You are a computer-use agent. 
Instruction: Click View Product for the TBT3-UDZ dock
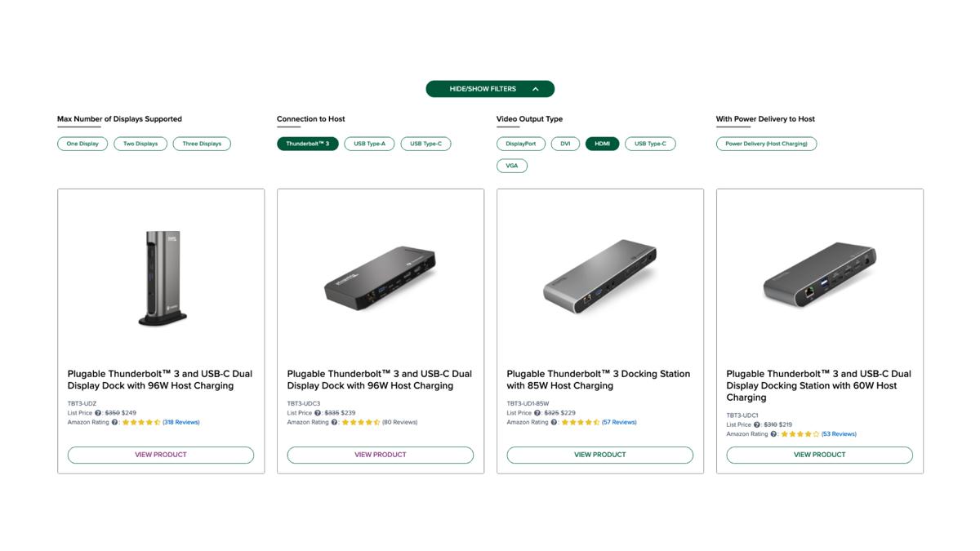[161, 455]
